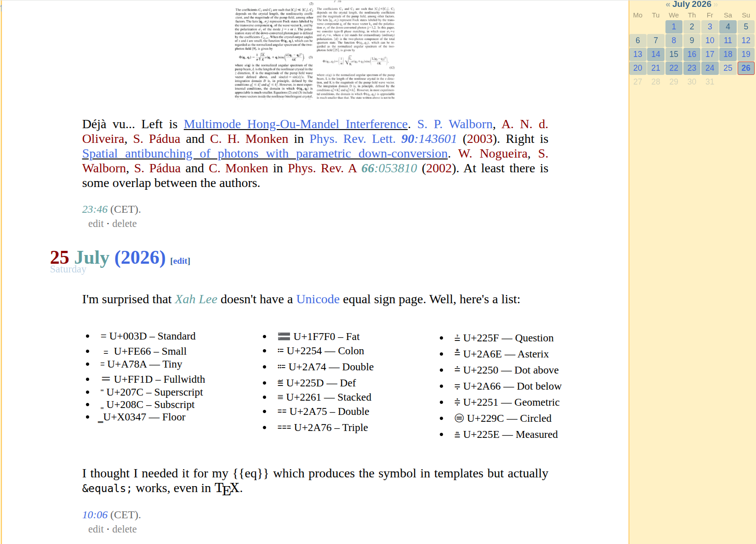Select day 15 in the calendar
This screenshot has width=756, height=544.
674,54
